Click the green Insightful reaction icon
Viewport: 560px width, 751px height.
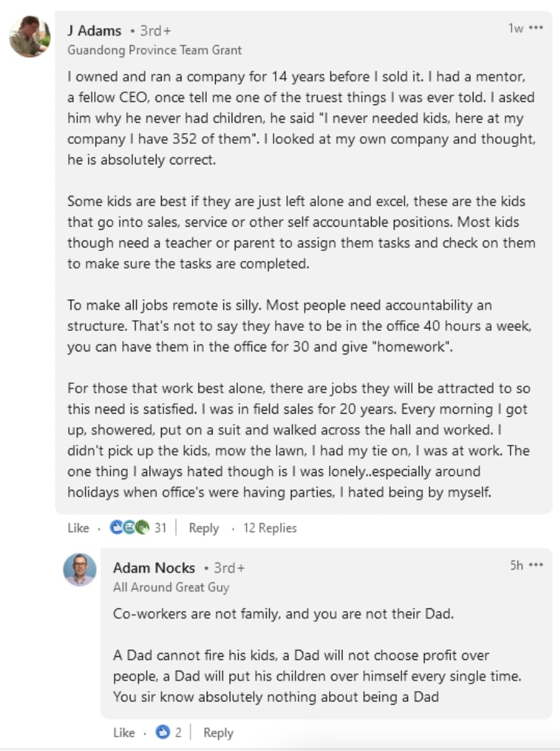(x=142, y=528)
